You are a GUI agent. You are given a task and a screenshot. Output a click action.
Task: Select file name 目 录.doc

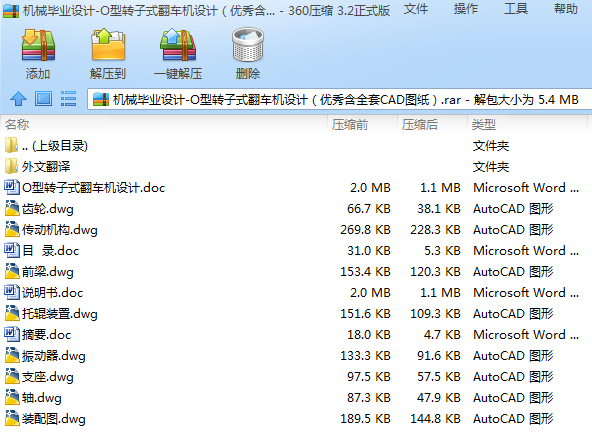(x=51, y=251)
